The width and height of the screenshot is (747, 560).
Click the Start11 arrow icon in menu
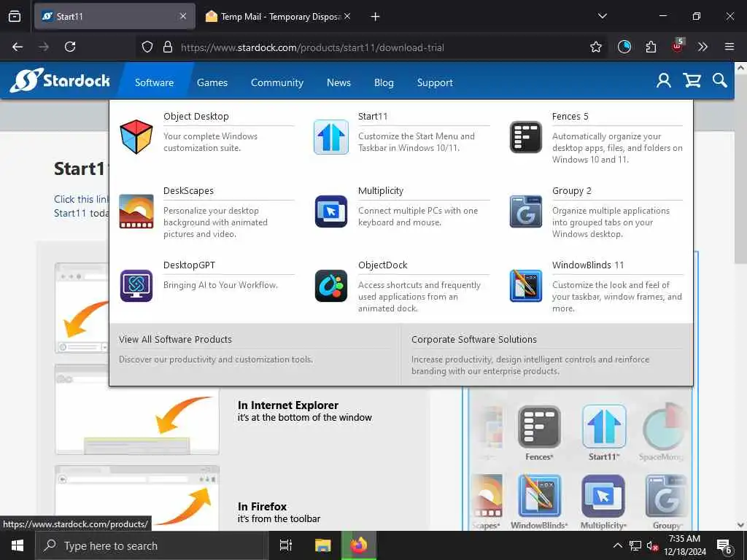(331, 136)
